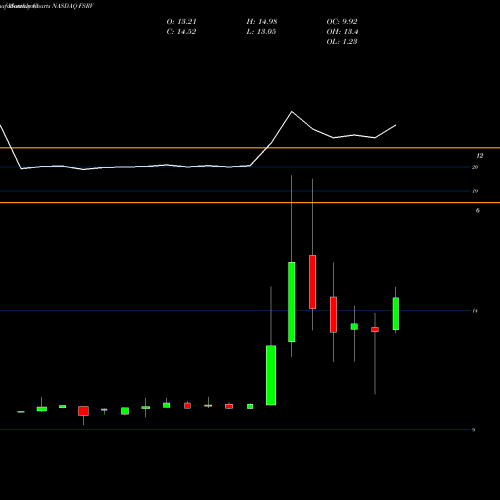
Task: Click the '20' axis label
Action: 475,167
